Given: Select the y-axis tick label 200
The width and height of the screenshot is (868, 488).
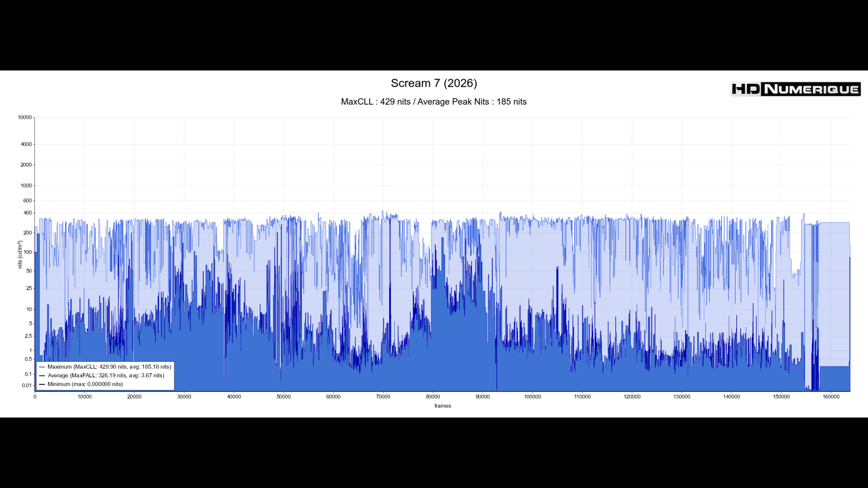Looking at the screenshot, I should [x=28, y=233].
